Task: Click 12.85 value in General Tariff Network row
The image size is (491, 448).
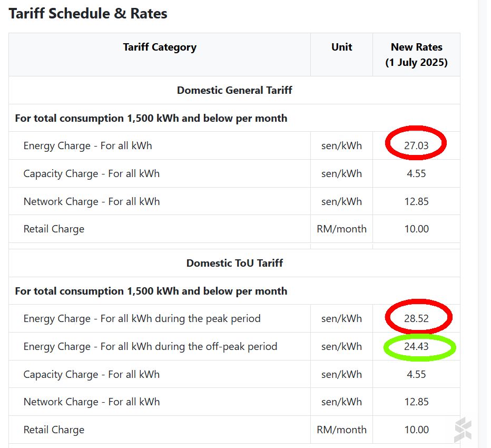Action: pos(416,201)
